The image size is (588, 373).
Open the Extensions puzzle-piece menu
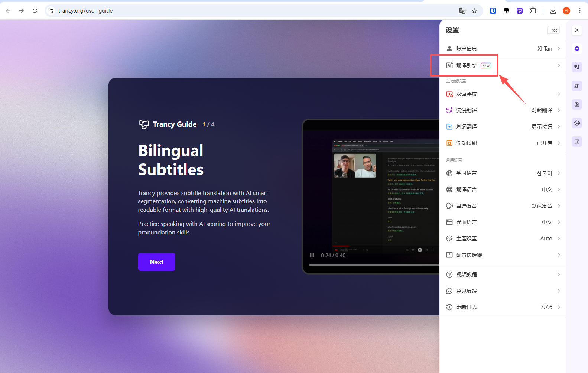pos(533,11)
